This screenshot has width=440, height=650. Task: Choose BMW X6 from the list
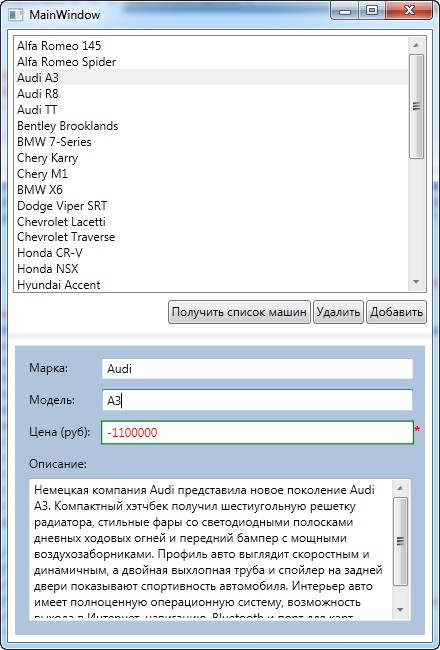tap(211, 189)
